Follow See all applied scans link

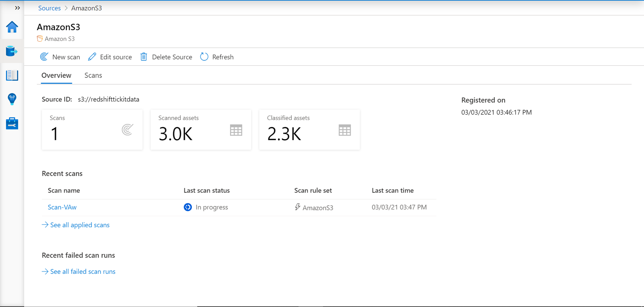pos(80,225)
